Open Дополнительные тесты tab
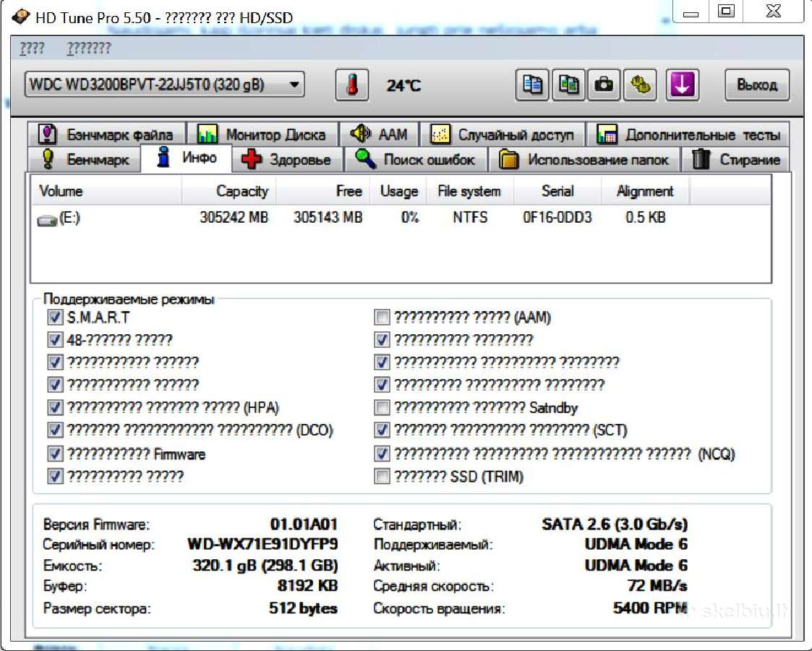The width and height of the screenshot is (812, 651). click(688, 134)
